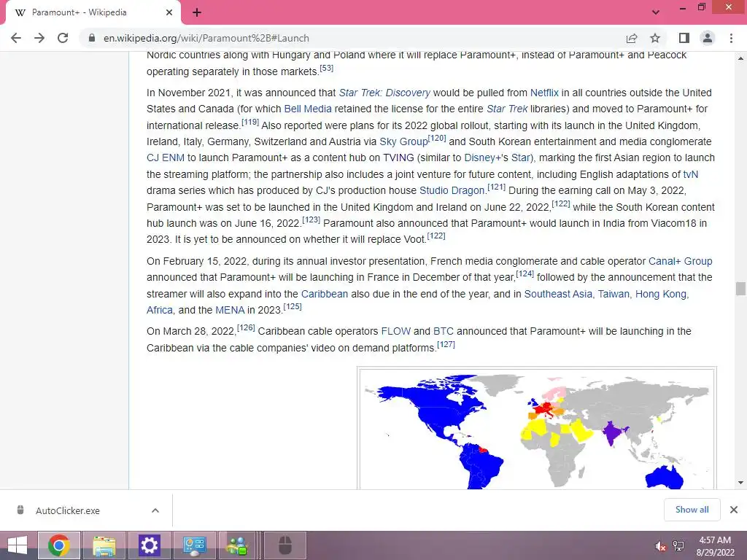Open the mouse AutoClicker taskbar icon

(x=285, y=545)
